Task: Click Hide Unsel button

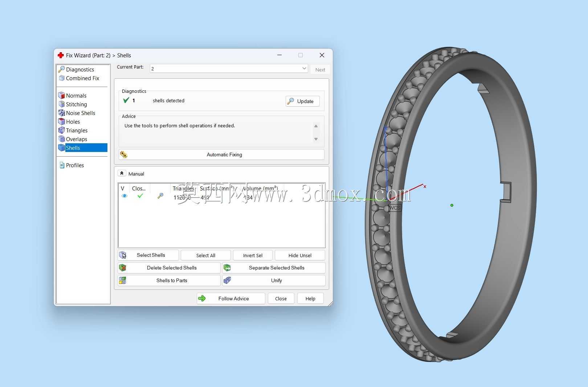Action: click(300, 255)
